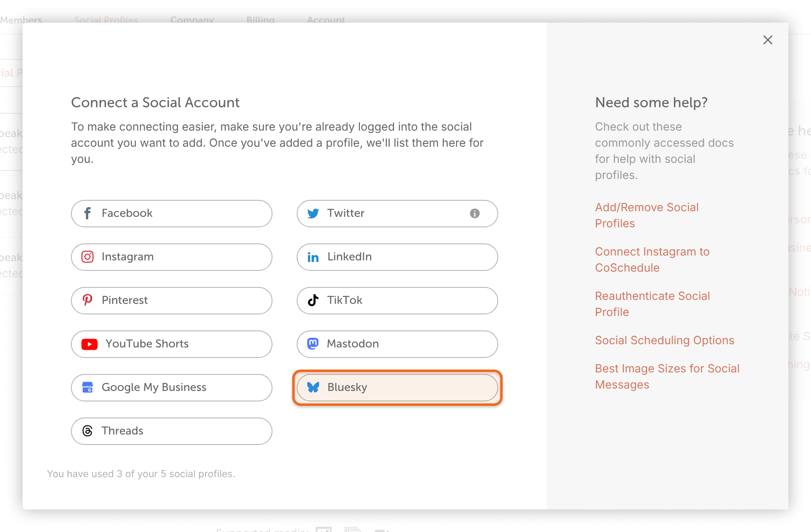811x532 pixels.
Task: Connect a TikTok account
Action: (x=397, y=300)
